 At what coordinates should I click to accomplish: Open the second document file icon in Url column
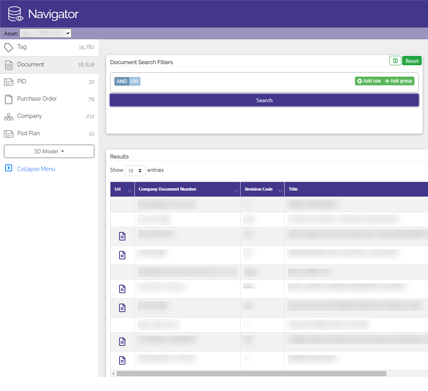click(122, 255)
